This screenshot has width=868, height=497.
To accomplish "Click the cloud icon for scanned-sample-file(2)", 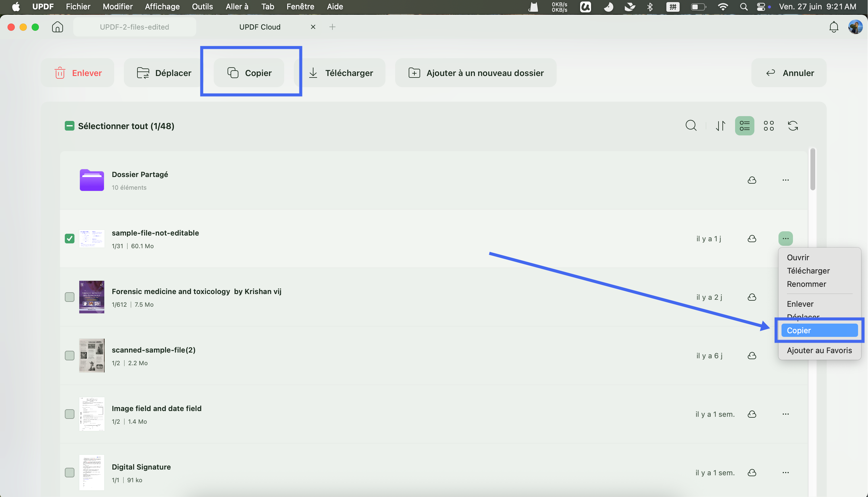I will 752,356.
